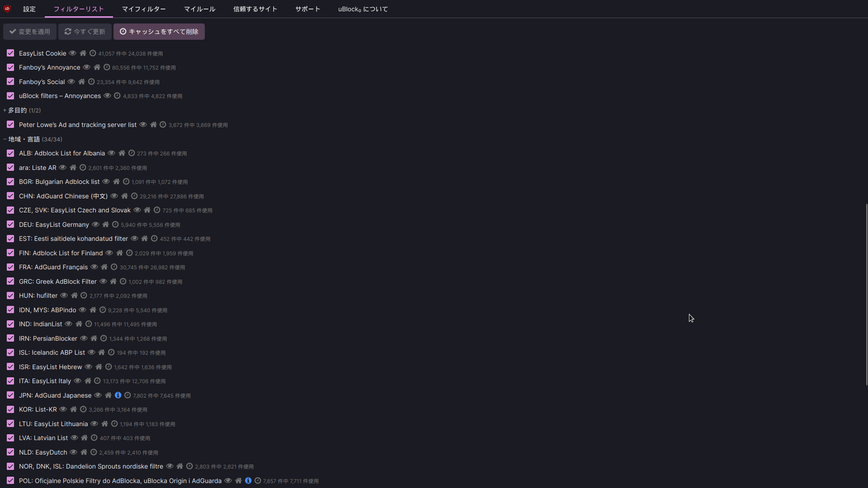Viewport: 868px width, 488px height.
Task: Click the 今すぐ更新 button
Action: (x=85, y=32)
